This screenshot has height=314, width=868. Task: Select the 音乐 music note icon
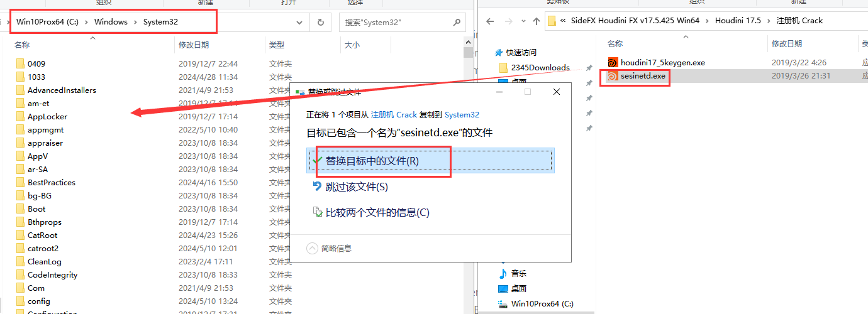[503, 273]
